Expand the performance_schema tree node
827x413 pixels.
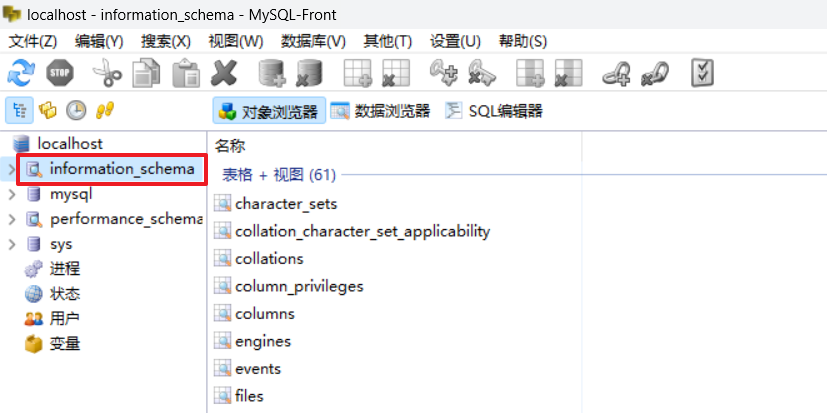(11, 219)
